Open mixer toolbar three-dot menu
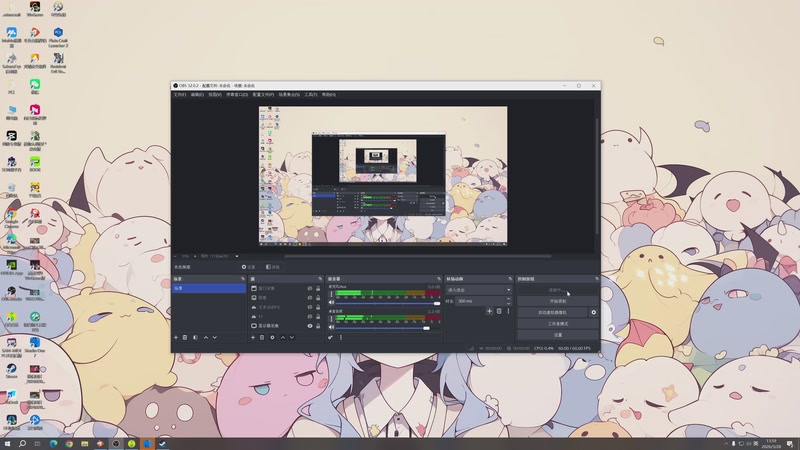800x450 pixels. pos(341,337)
